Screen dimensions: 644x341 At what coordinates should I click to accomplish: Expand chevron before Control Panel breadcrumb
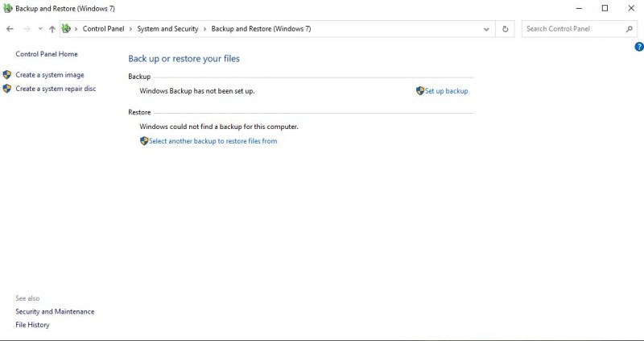(76, 29)
